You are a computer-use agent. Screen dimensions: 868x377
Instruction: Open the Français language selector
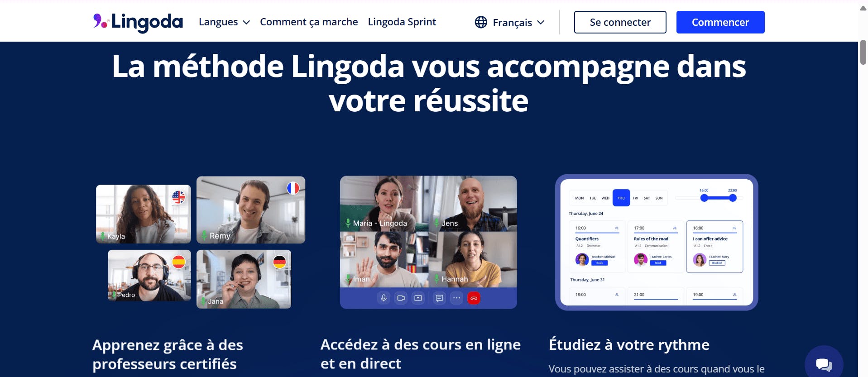509,22
